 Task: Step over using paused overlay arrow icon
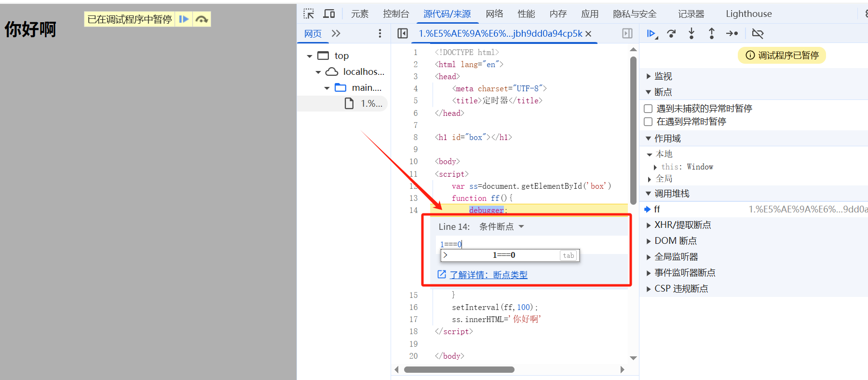click(x=202, y=19)
